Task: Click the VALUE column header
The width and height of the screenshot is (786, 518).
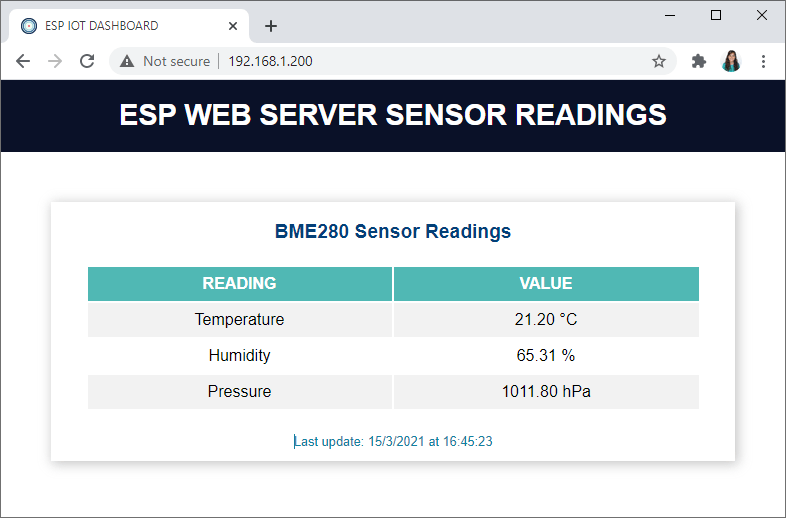Action: (546, 283)
